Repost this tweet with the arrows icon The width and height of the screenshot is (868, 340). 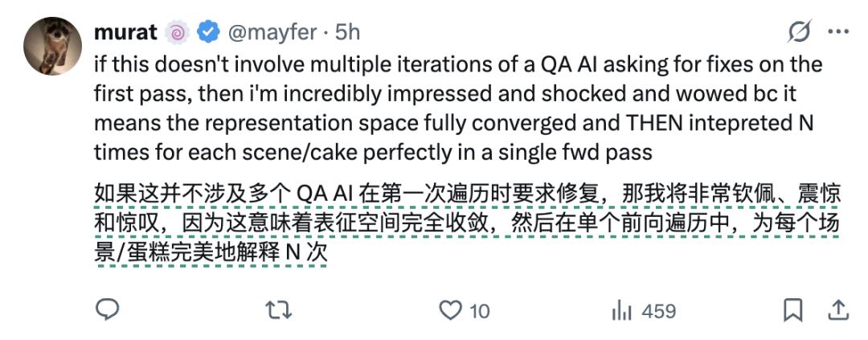278,309
